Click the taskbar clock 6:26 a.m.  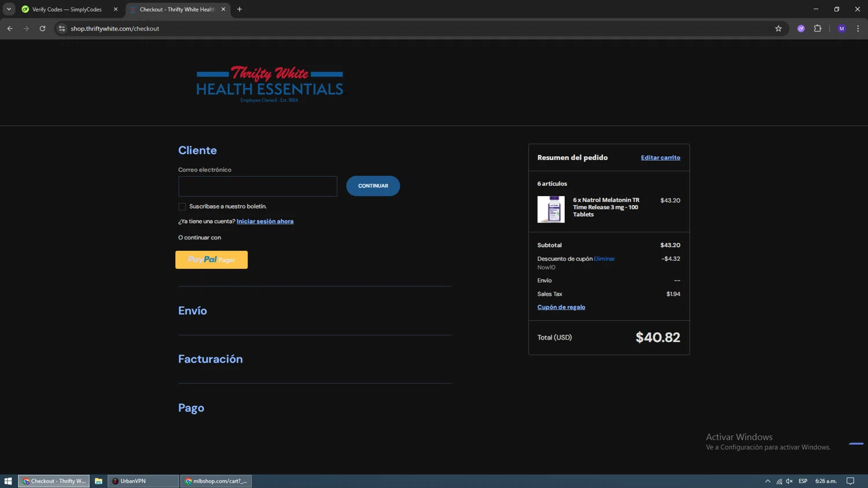click(826, 481)
